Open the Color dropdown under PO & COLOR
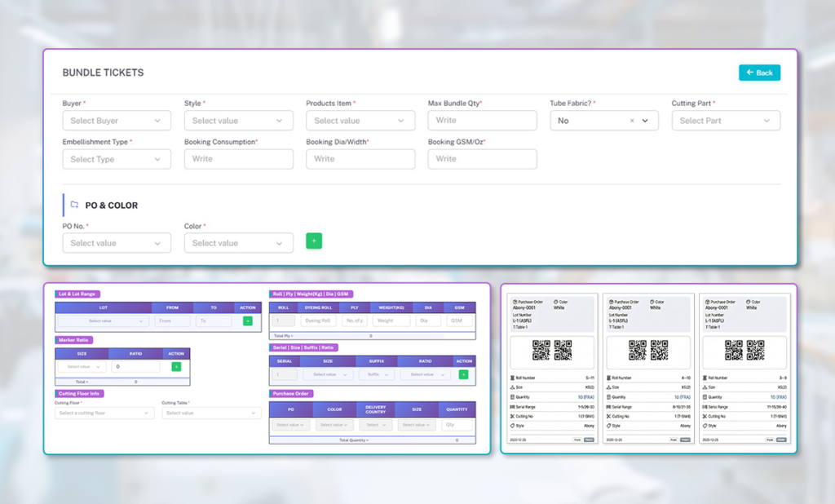This screenshot has width=835, height=504. pos(239,243)
